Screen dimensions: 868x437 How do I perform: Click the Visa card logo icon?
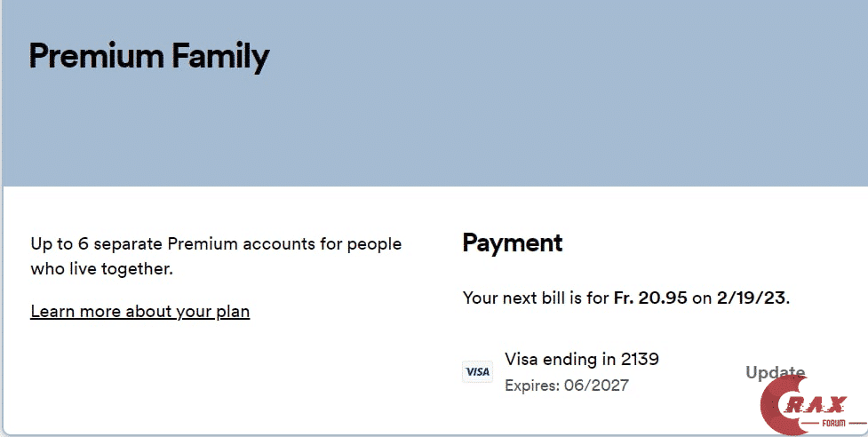(477, 372)
